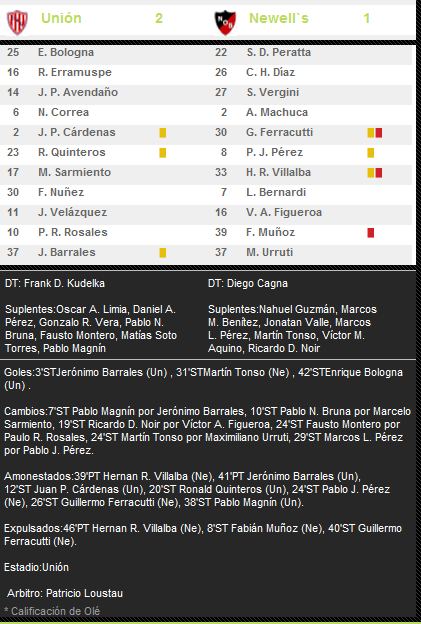Viewport: 421px width, 624px height.
Task: Select player E. Bologna in lineup
Action: (66, 53)
